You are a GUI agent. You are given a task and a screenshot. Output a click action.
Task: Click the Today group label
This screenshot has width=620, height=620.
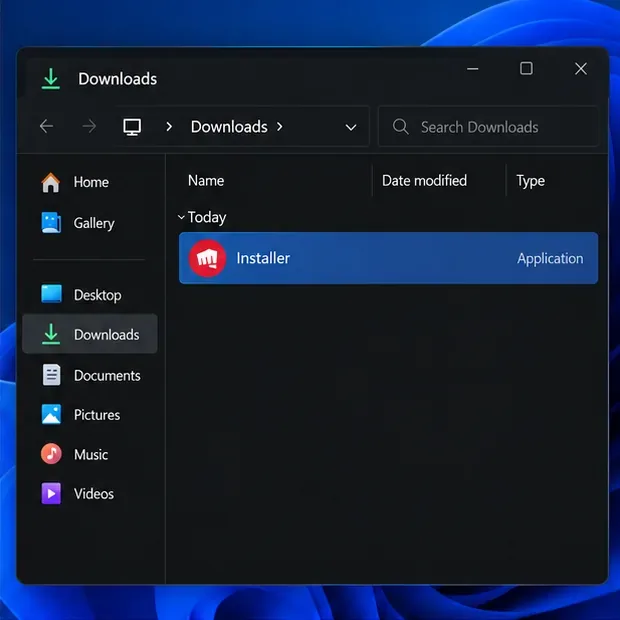click(x=207, y=217)
